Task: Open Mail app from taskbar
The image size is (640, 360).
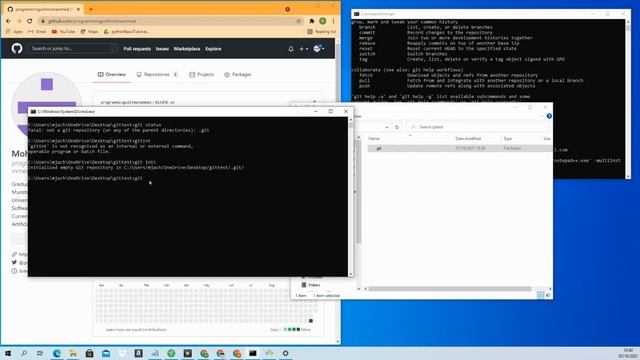Action: (106, 353)
